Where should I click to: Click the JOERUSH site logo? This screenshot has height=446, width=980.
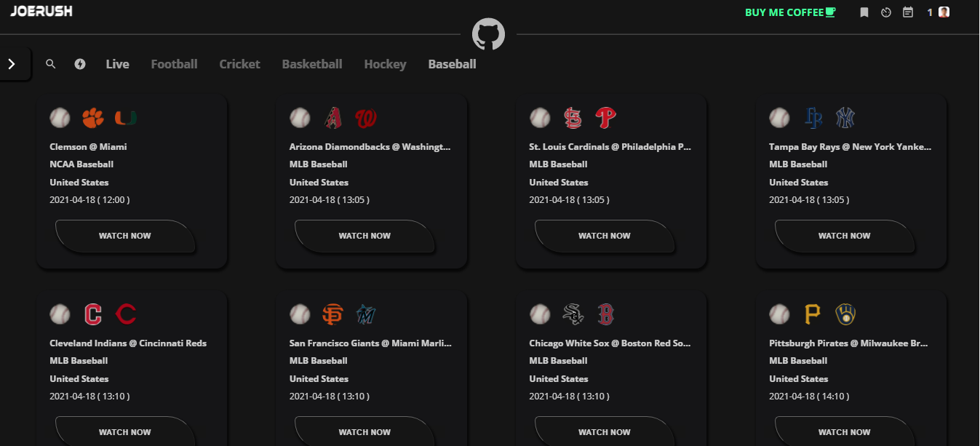41,11
